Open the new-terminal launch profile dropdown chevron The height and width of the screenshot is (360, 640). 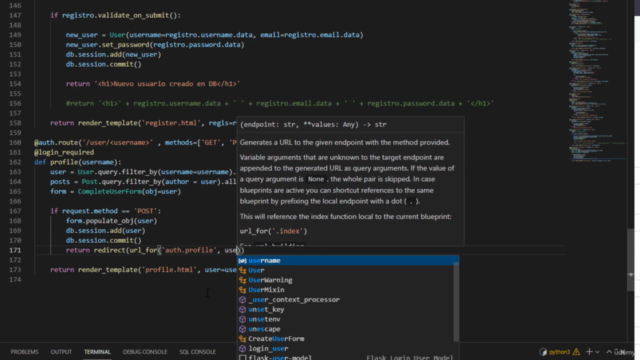[597, 352]
